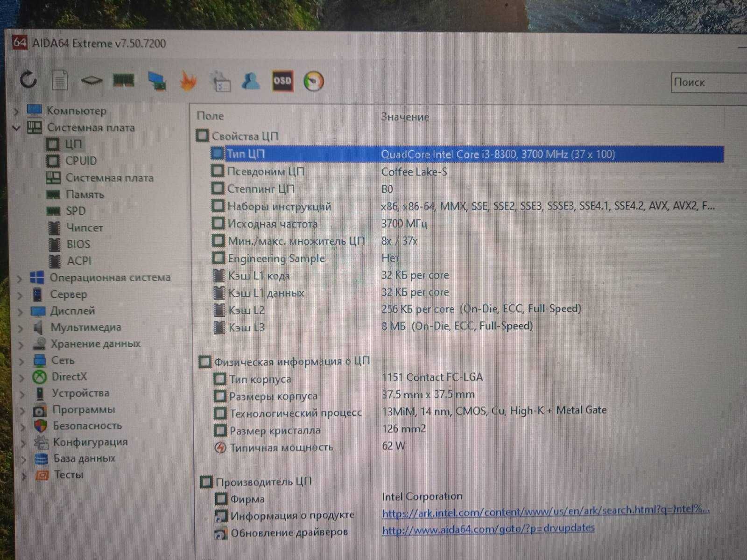This screenshot has width=747, height=560.
Task: Open the network computers toolbar icon
Action: coord(157,81)
